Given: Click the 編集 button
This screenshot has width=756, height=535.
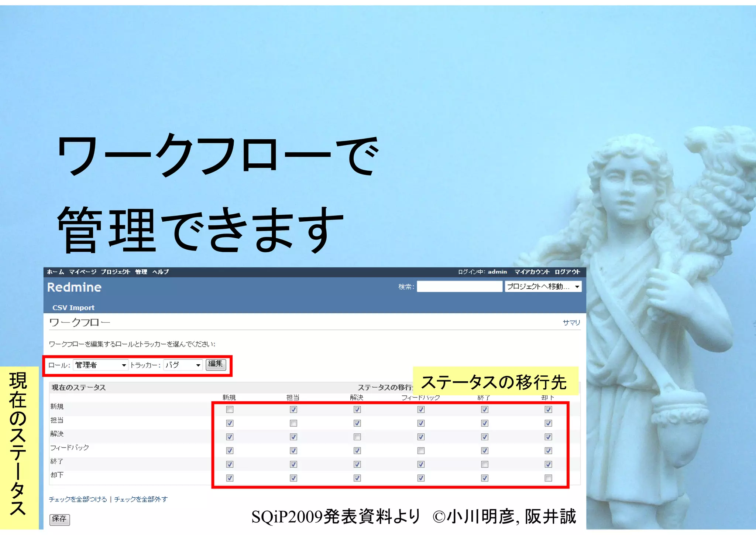Looking at the screenshot, I should click(216, 364).
